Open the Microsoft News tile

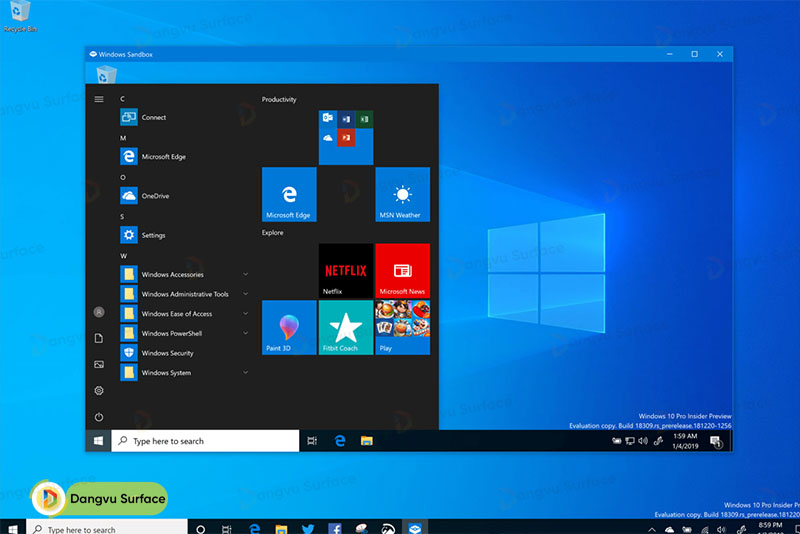(403, 271)
